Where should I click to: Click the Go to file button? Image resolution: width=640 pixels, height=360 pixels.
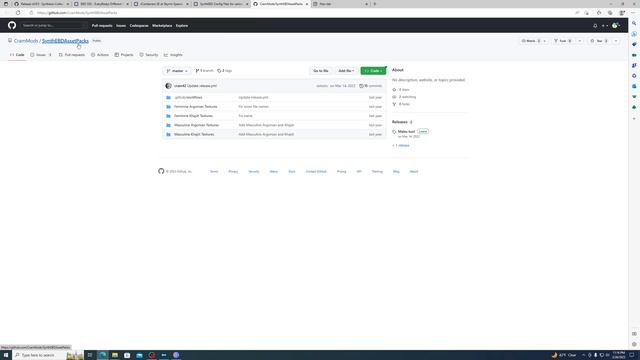coord(320,71)
